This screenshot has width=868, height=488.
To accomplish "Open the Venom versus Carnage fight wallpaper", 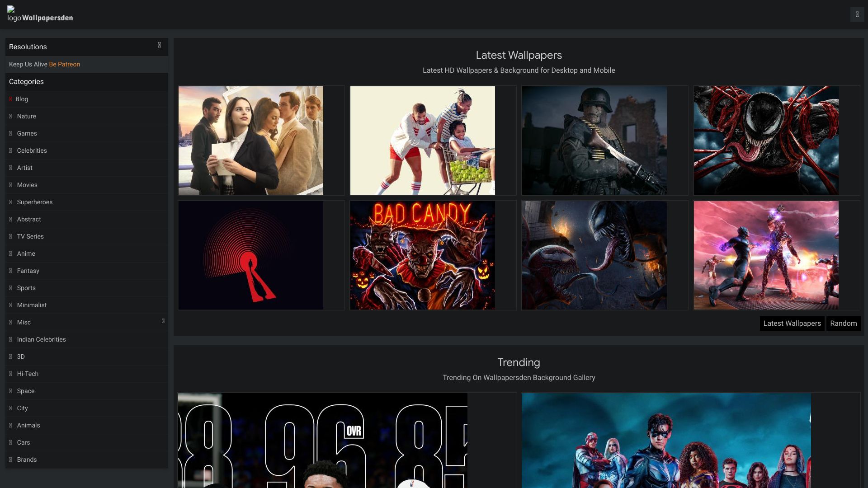I will (x=594, y=255).
